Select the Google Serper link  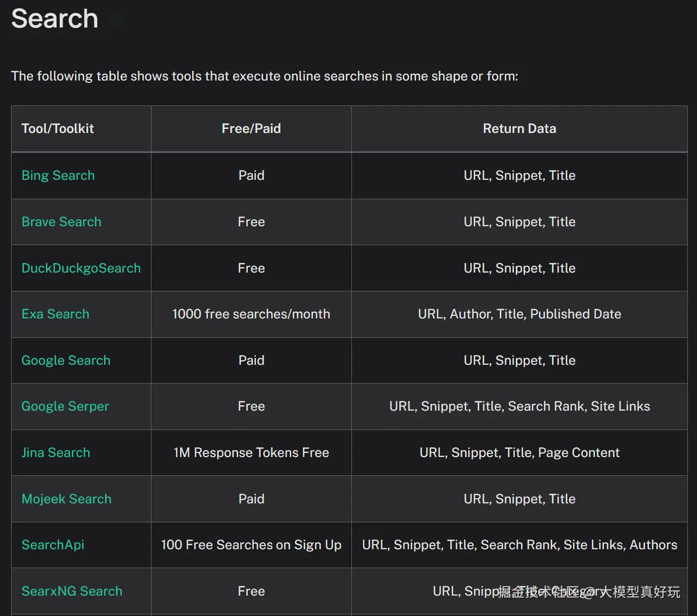[x=65, y=406]
